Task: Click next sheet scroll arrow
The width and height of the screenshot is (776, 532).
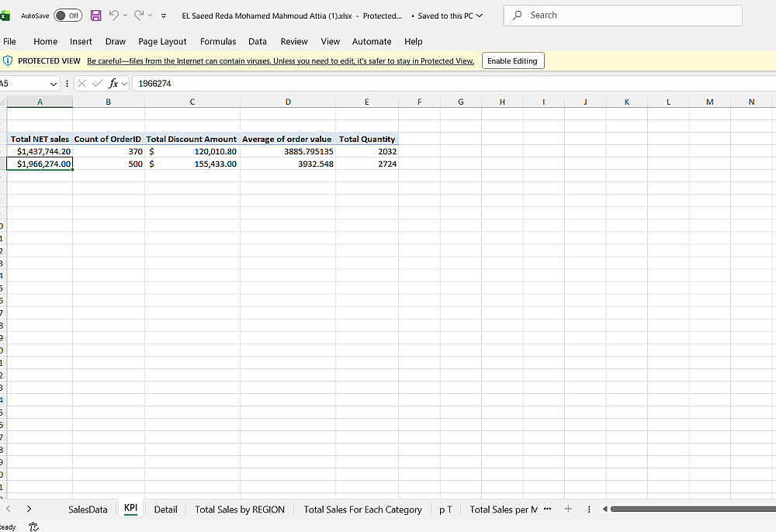Action: pyautogui.click(x=29, y=509)
